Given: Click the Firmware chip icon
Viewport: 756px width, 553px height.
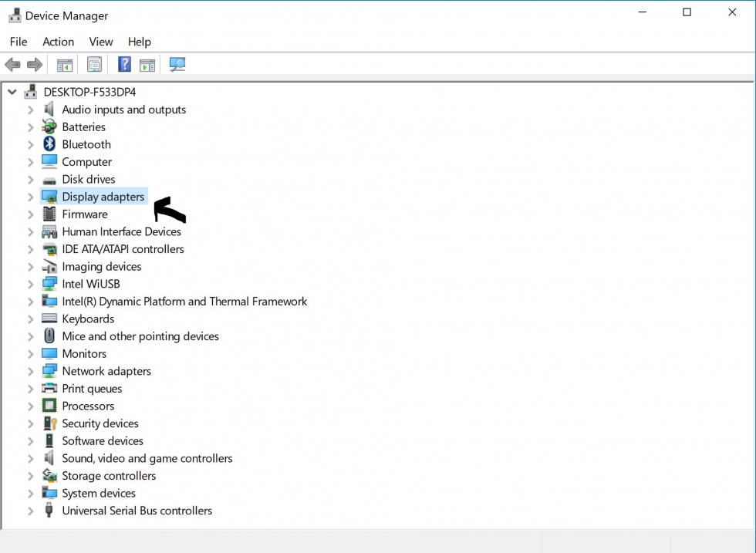Looking at the screenshot, I should 49,214.
